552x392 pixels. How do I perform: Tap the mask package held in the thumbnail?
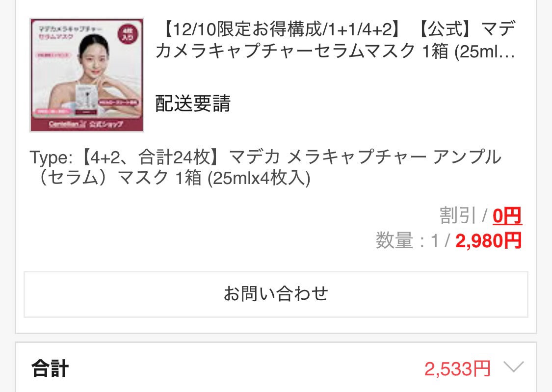[87, 100]
